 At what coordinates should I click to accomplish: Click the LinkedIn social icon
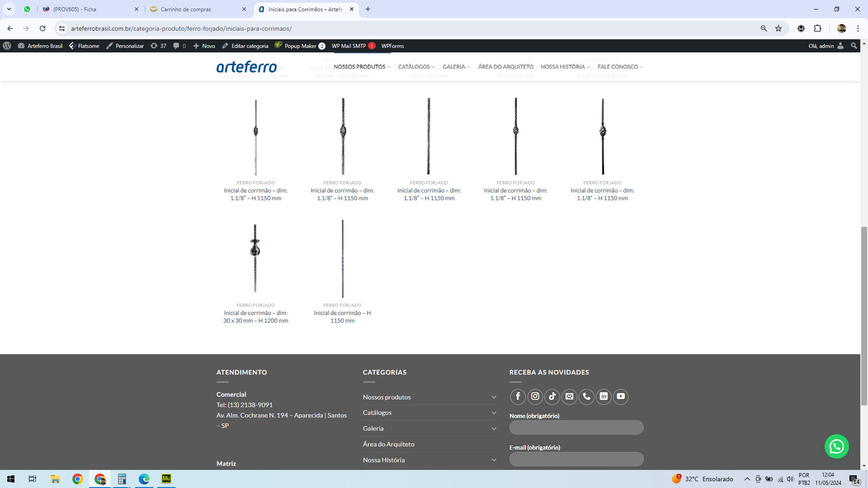pyautogui.click(x=604, y=396)
